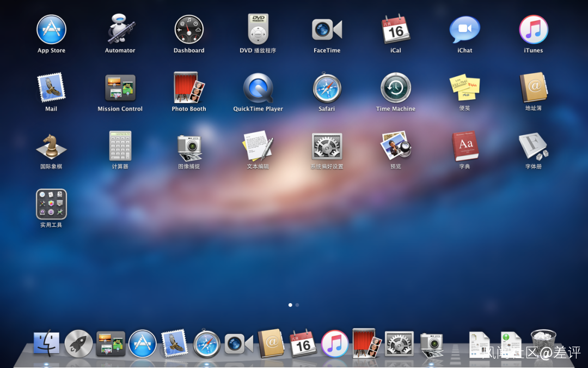588x368 pixels.
Task: Open the Trash in the Dock
Action: pyautogui.click(x=543, y=343)
